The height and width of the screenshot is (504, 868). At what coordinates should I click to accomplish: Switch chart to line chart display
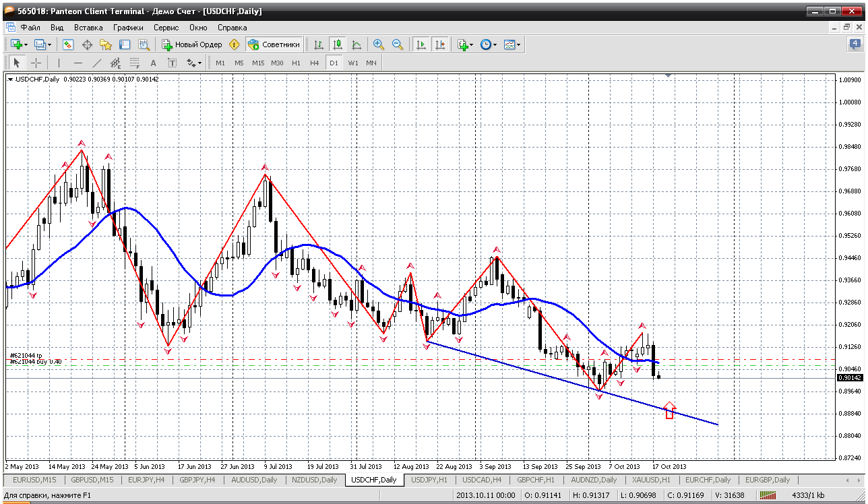(x=356, y=44)
